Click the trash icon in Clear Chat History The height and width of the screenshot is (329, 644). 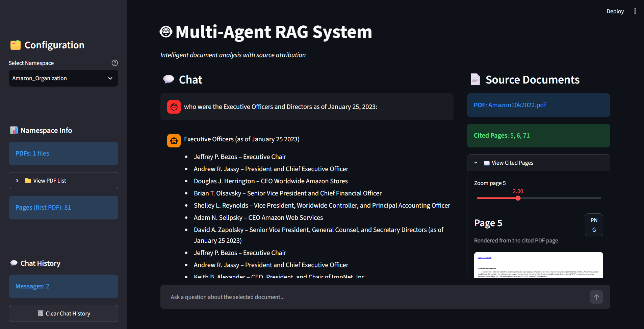tap(41, 313)
